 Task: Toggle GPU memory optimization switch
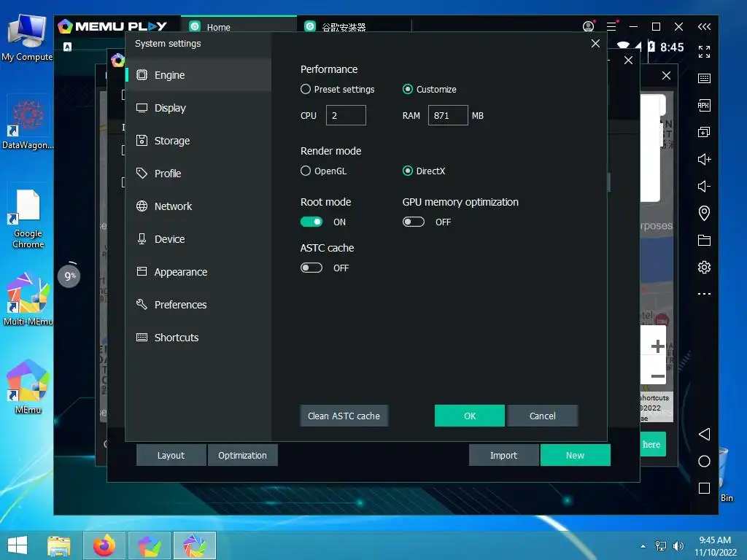413,222
